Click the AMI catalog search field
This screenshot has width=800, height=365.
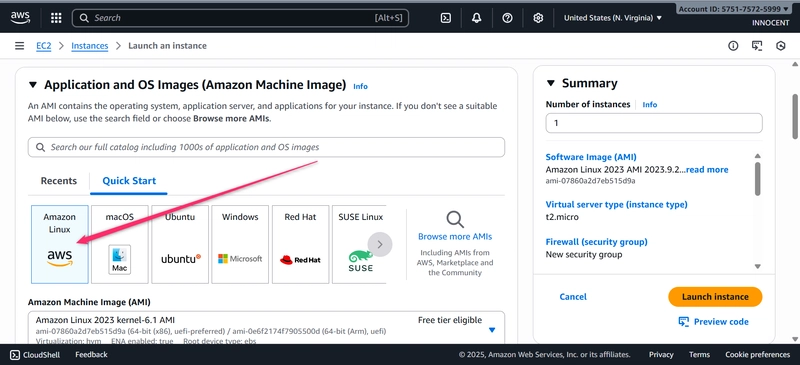point(266,148)
